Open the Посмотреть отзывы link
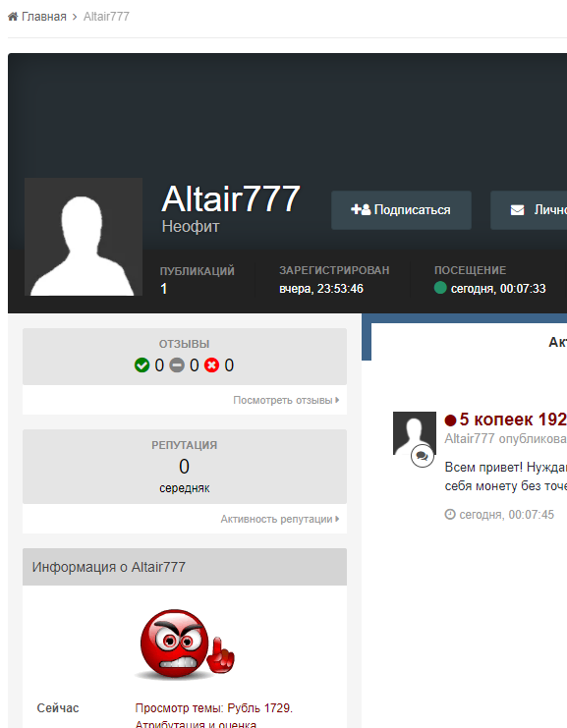 (286, 400)
